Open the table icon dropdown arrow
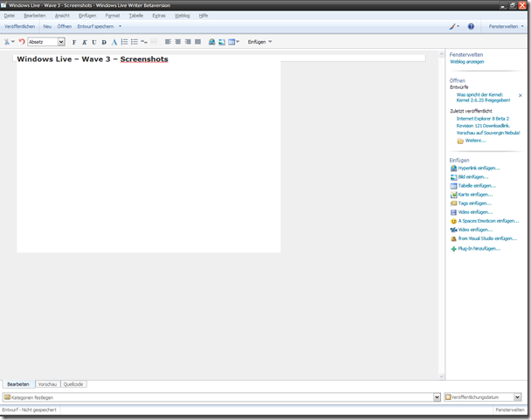The image size is (531, 420). coord(238,42)
